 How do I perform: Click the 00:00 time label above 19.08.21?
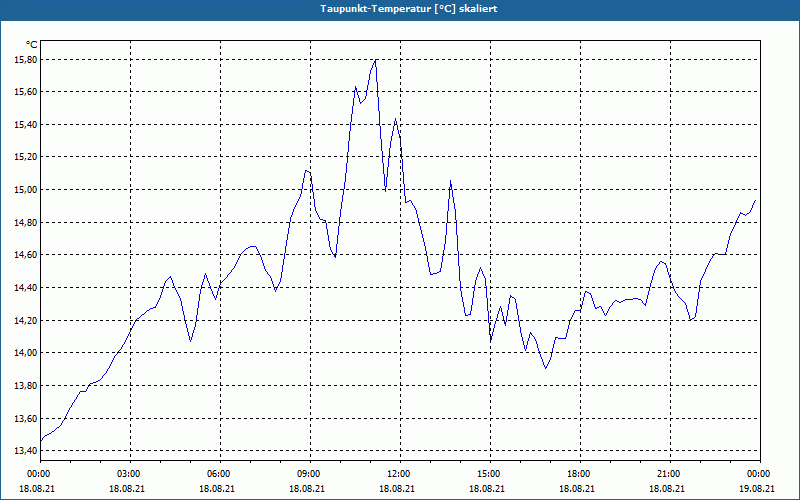[757, 474]
